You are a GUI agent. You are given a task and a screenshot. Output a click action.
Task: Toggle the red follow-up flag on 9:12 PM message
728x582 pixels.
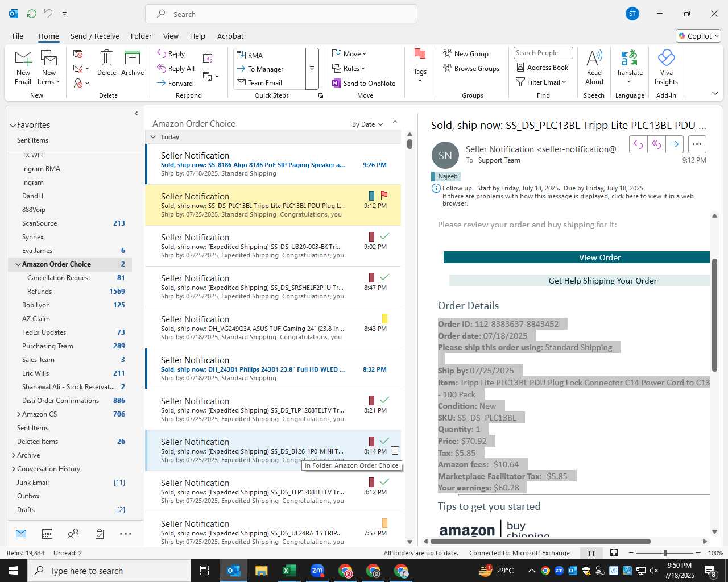[384, 195]
